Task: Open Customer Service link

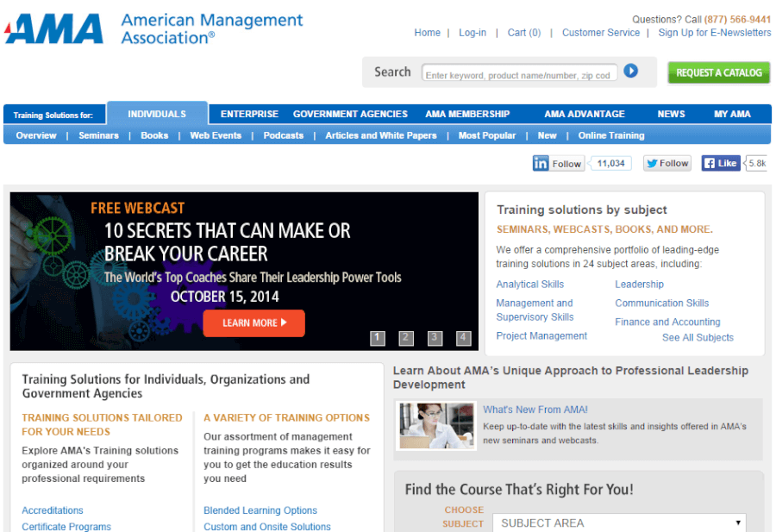Action: point(601,33)
